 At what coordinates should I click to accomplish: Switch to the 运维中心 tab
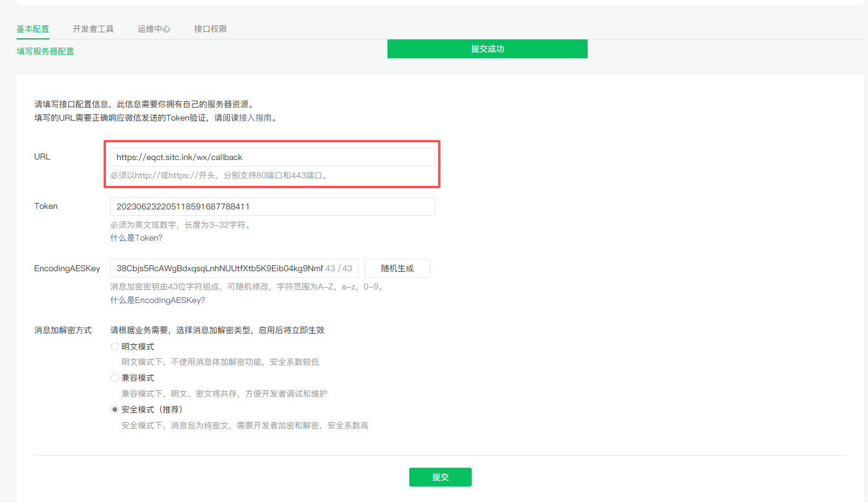tap(154, 28)
